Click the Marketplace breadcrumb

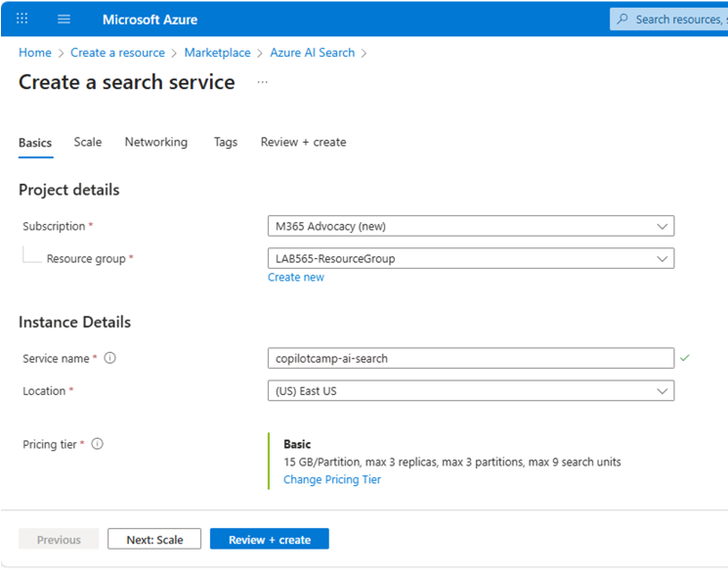point(217,53)
